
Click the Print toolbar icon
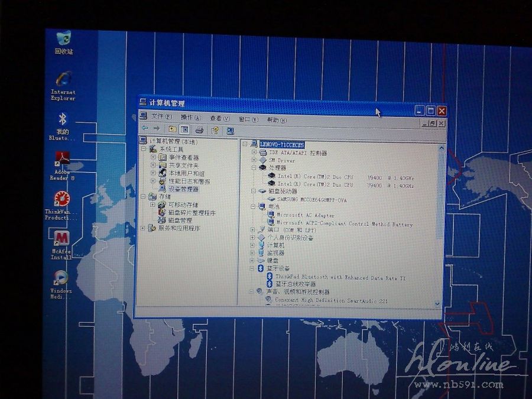tap(199, 129)
